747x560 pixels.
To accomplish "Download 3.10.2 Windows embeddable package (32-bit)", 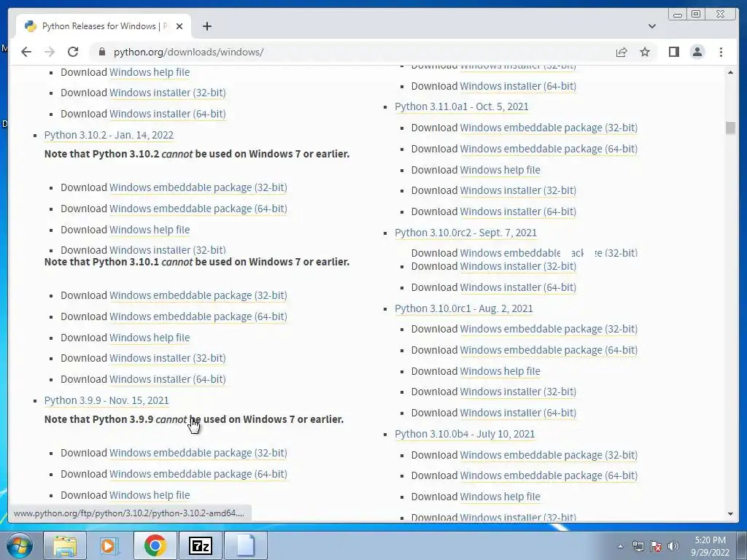I will tap(198, 187).
